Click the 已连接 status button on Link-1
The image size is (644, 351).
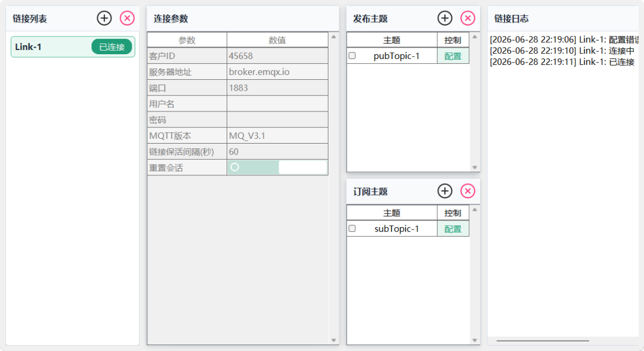coord(112,47)
